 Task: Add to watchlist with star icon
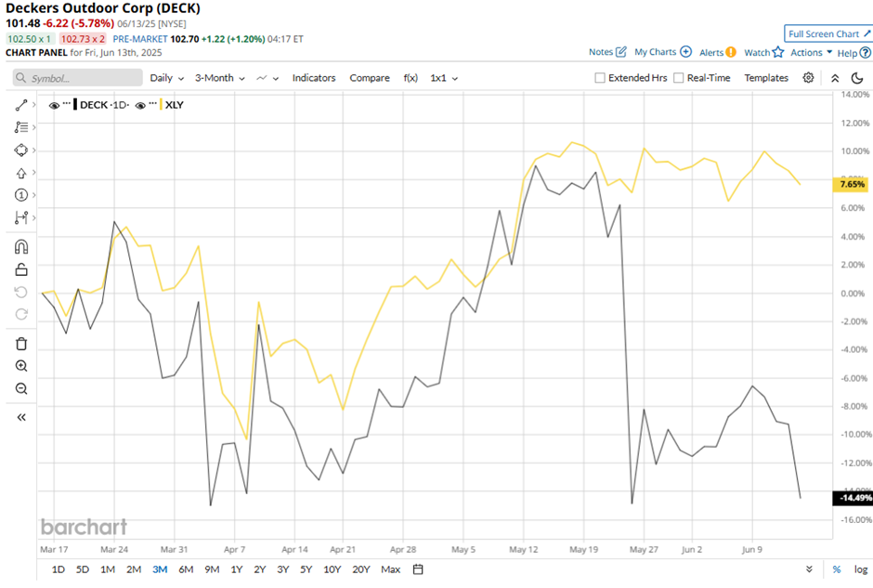[778, 52]
